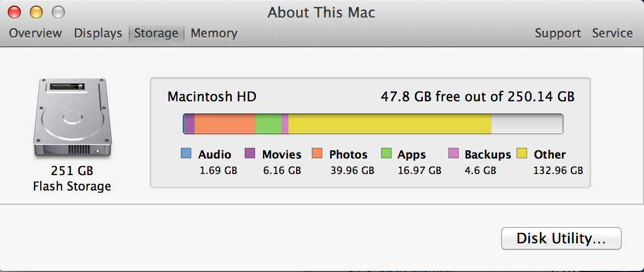The width and height of the screenshot is (644, 272).
Task: Switch to the Memory tab
Action: click(214, 33)
